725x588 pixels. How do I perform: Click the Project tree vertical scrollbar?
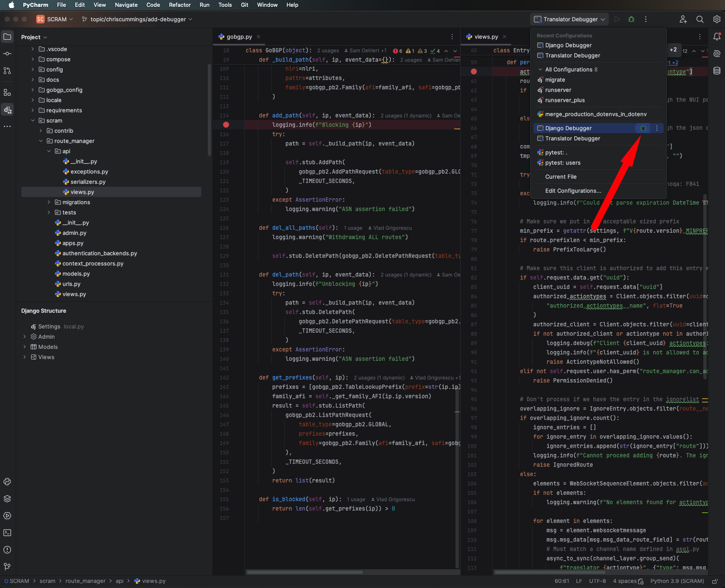209,110
